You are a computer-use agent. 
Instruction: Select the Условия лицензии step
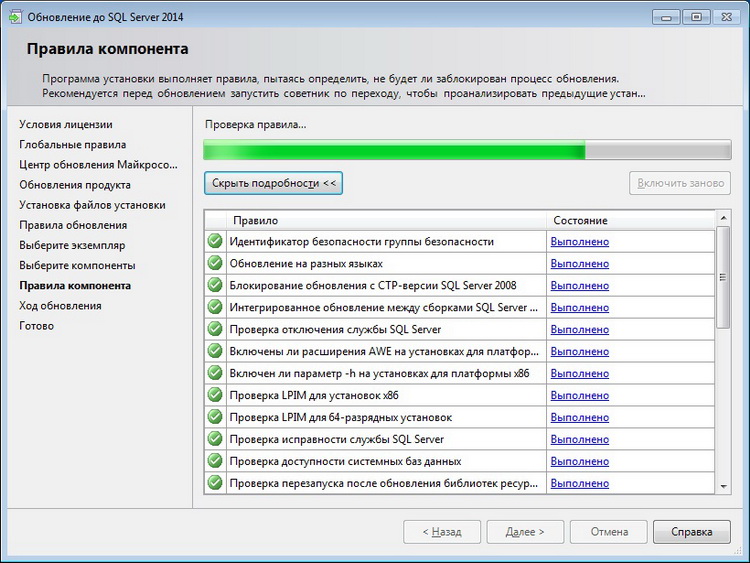(66, 124)
